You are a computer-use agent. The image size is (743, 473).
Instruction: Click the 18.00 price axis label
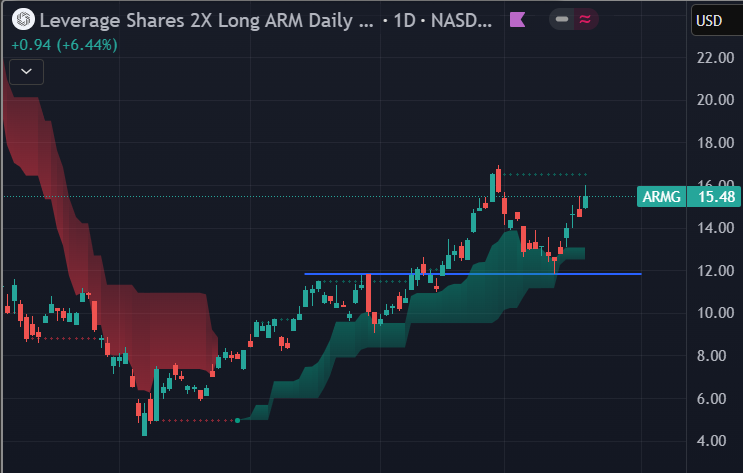coord(715,143)
